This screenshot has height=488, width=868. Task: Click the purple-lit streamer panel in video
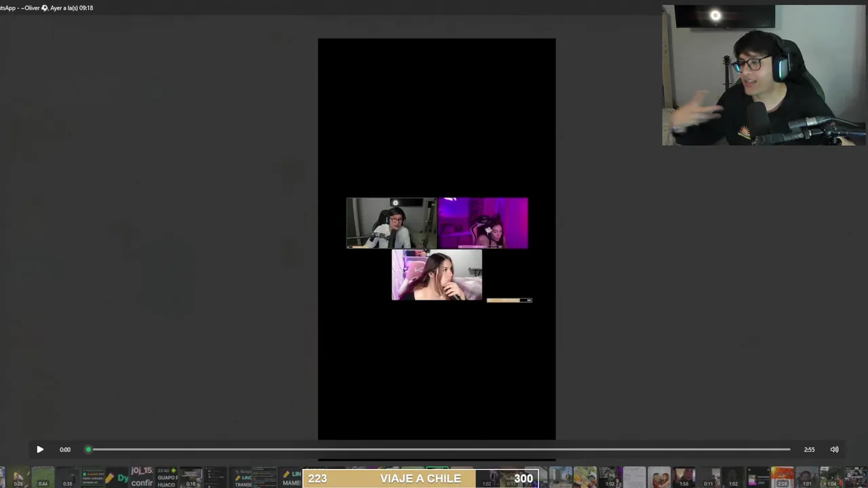coord(483,223)
